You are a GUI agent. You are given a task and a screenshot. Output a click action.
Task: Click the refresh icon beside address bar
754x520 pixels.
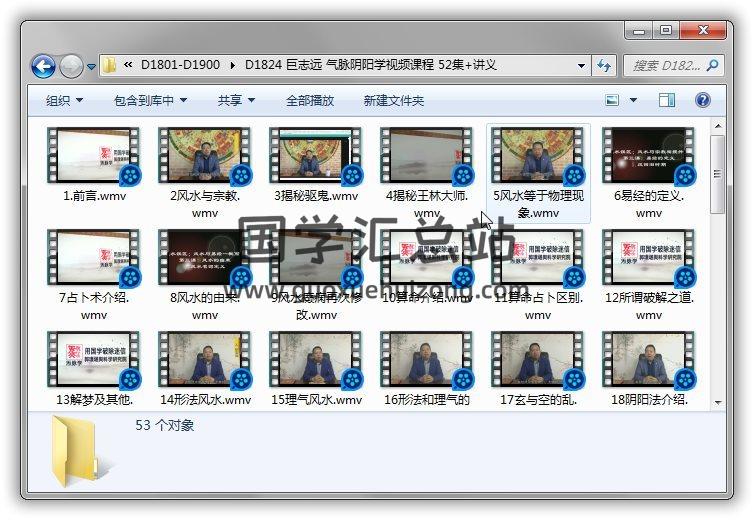[604, 66]
